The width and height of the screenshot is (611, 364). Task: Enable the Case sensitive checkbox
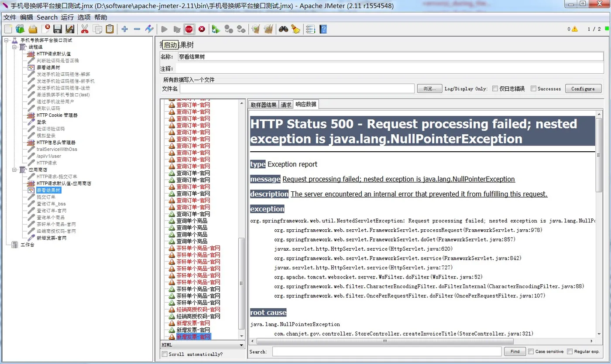[531, 351]
